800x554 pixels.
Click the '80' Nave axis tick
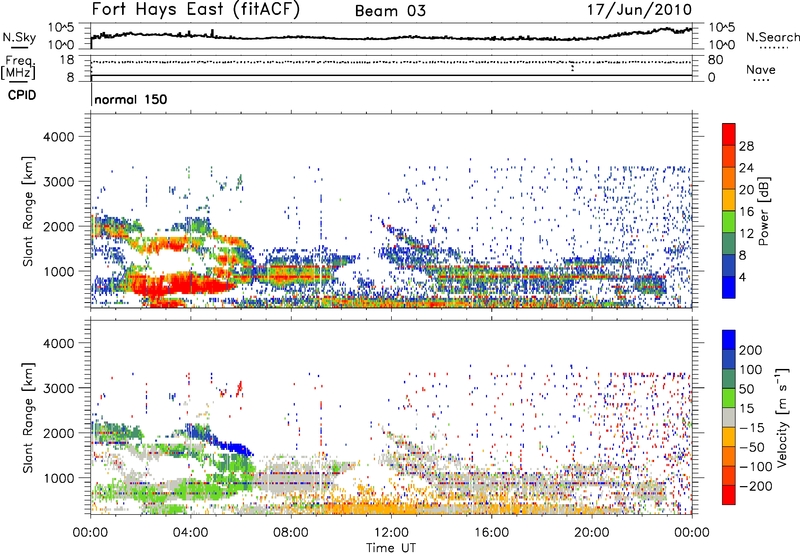pyautogui.click(x=715, y=60)
